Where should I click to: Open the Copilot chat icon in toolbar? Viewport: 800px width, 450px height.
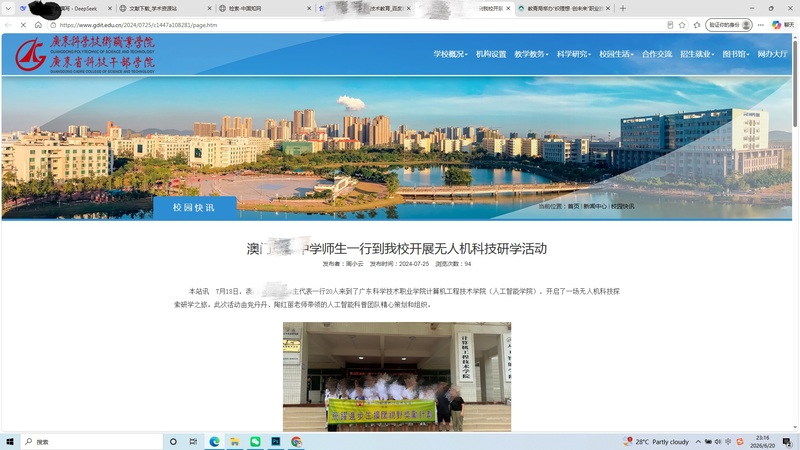pos(783,24)
